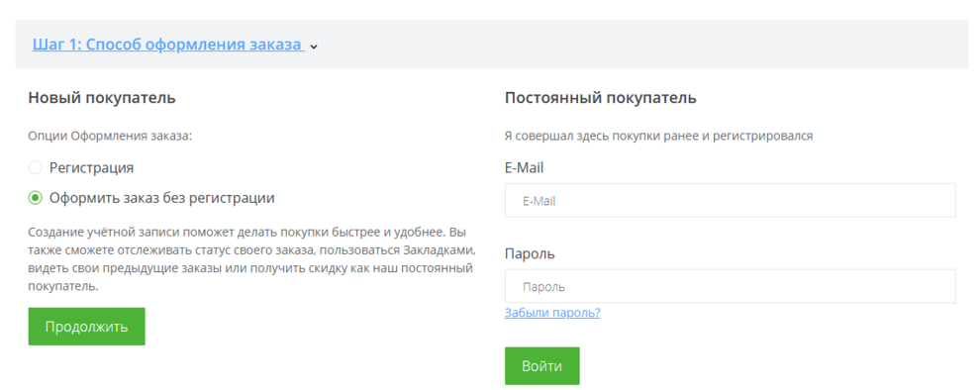Select the "Регистрация" radio option
The height and width of the screenshot is (390, 980).
coord(36,167)
